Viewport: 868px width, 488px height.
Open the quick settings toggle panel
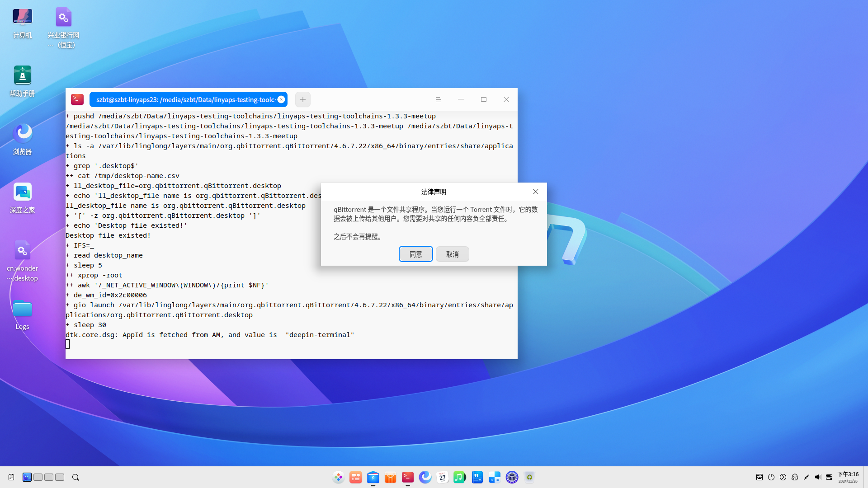[829, 477]
